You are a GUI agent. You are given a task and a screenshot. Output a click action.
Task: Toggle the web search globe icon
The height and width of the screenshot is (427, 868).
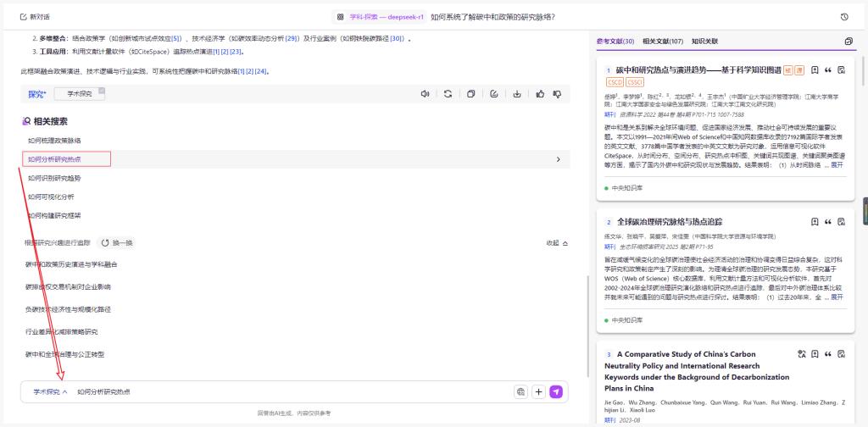[x=520, y=391]
